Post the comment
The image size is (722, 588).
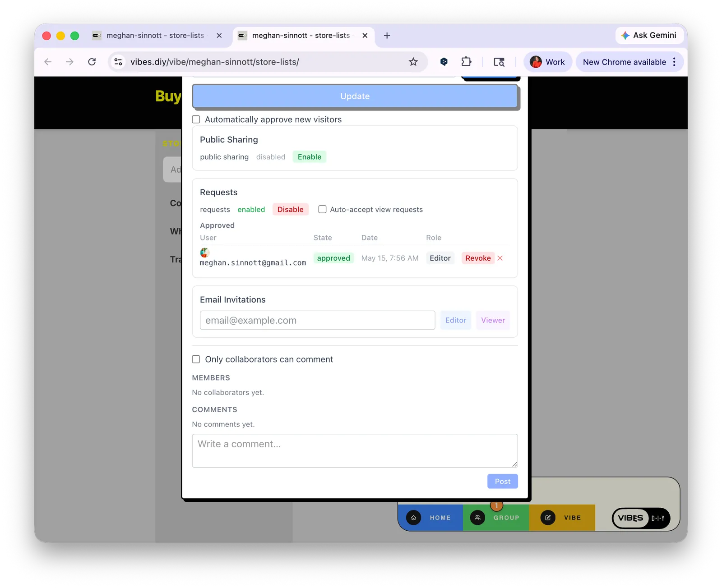pos(502,481)
